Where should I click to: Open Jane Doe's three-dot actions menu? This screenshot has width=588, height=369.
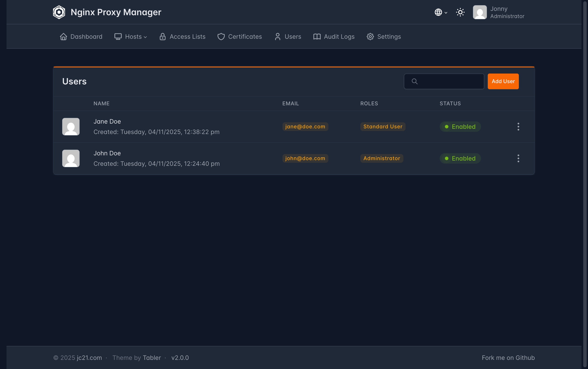(x=518, y=127)
